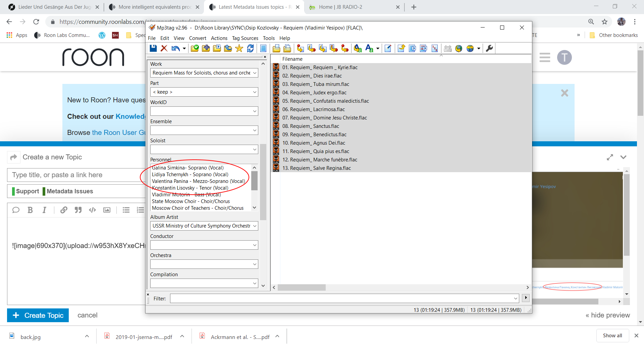Expand the Ensemble dropdown
Screen dimensions: 644x345
click(255, 130)
